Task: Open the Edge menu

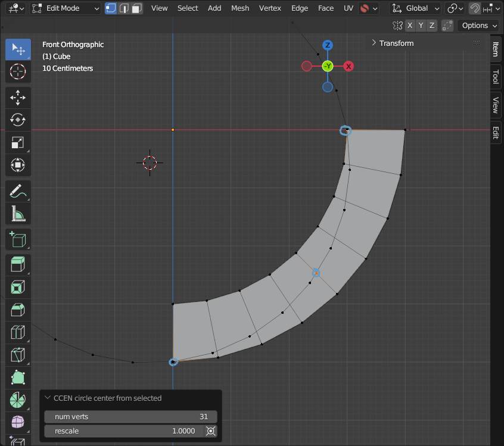Action: tap(300, 8)
